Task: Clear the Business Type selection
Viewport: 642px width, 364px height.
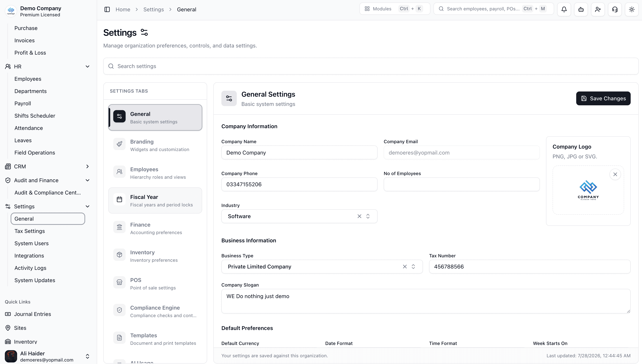Action: tap(405, 267)
